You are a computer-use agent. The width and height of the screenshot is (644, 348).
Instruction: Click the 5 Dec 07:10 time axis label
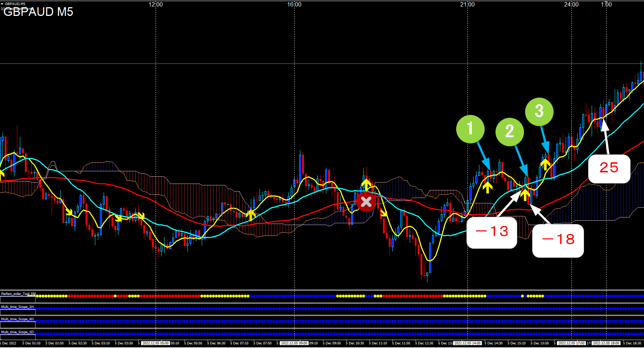tap(239, 343)
